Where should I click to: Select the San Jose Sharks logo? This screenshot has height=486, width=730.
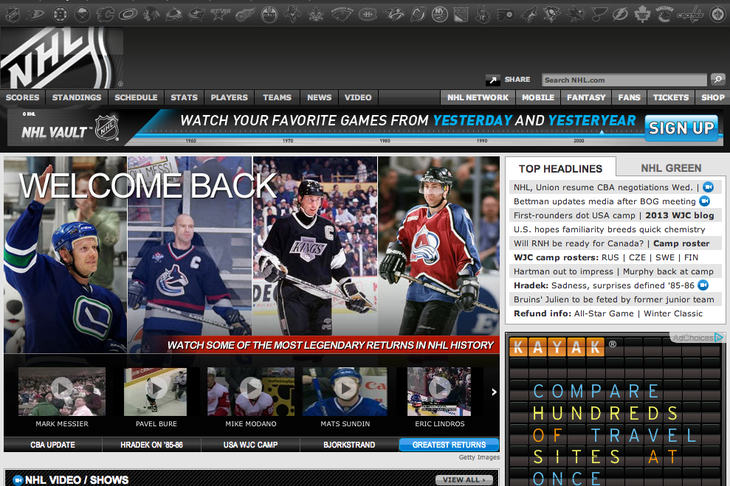pyautogui.click(x=576, y=14)
